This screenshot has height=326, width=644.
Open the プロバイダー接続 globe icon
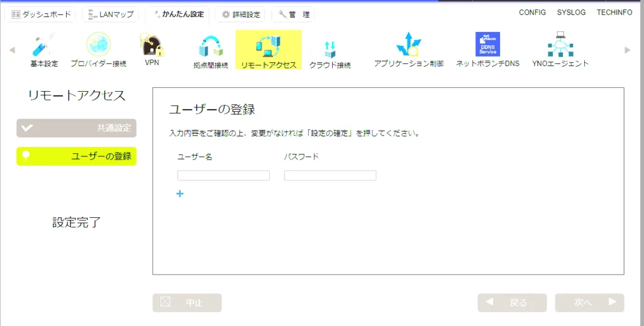pos(98,50)
